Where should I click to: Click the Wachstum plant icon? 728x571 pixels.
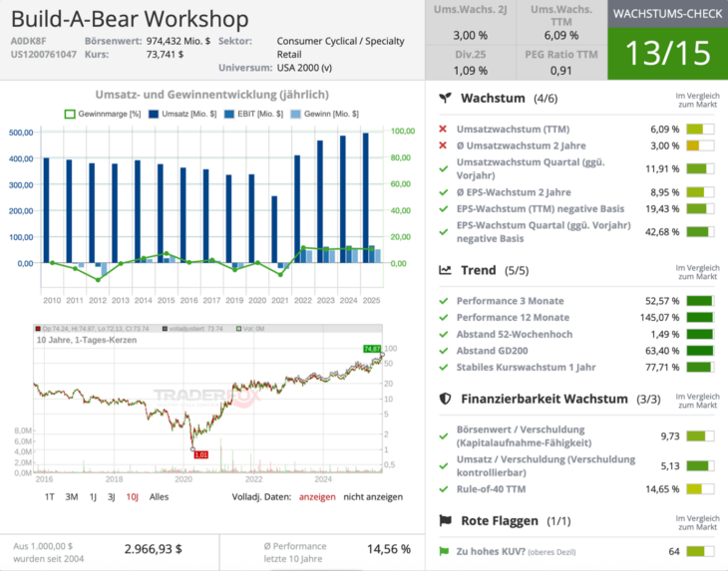(445, 98)
